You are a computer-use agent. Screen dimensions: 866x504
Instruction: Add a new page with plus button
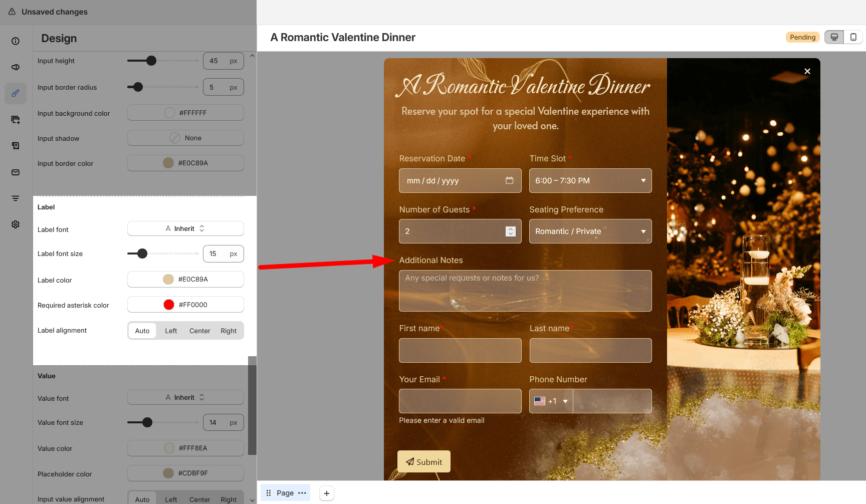coord(327,493)
